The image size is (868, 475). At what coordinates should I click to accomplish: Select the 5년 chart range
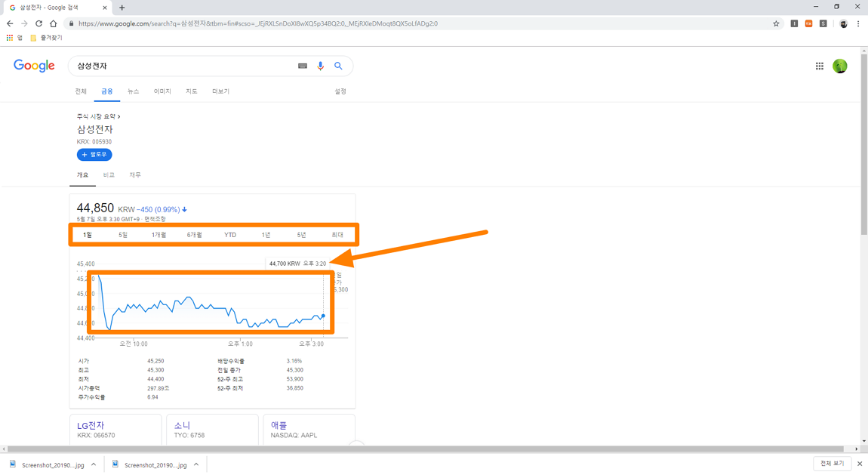tap(301, 235)
